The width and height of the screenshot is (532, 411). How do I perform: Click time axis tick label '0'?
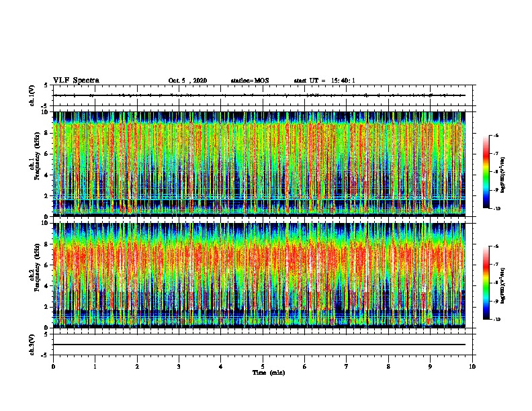[x=53, y=366]
